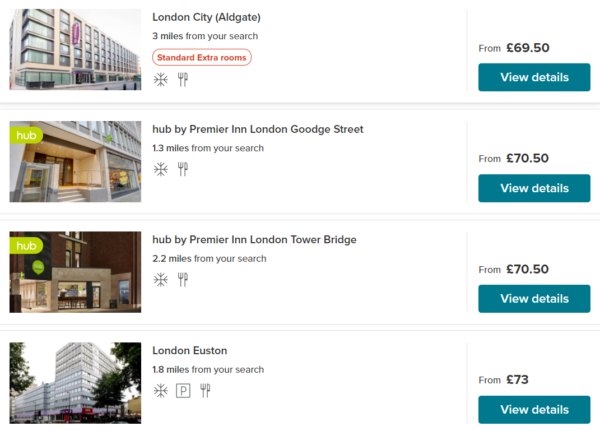The image size is (600, 431).
Task: Click restaurant icon for London Euston
Action: click(205, 391)
